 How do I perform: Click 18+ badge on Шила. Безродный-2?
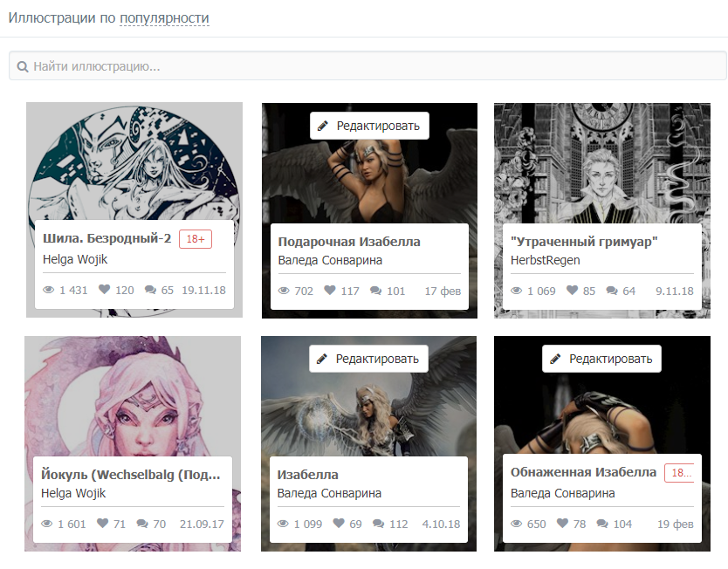click(x=196, y=239)
